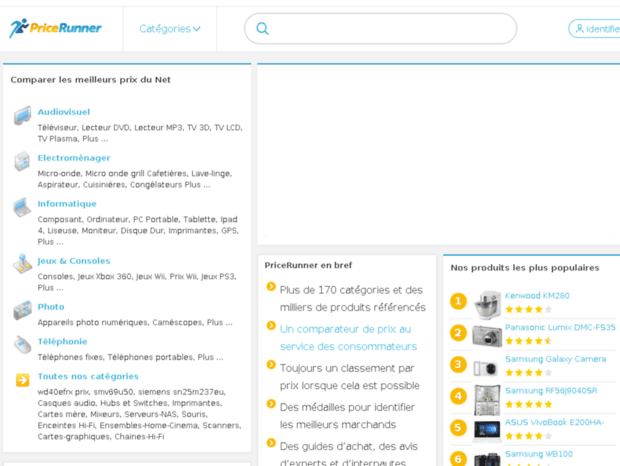Click 'Un comparateur de prix au service' link
Image resolution: width=620 pixels, height=466 pixels.
tap(348, 338)
